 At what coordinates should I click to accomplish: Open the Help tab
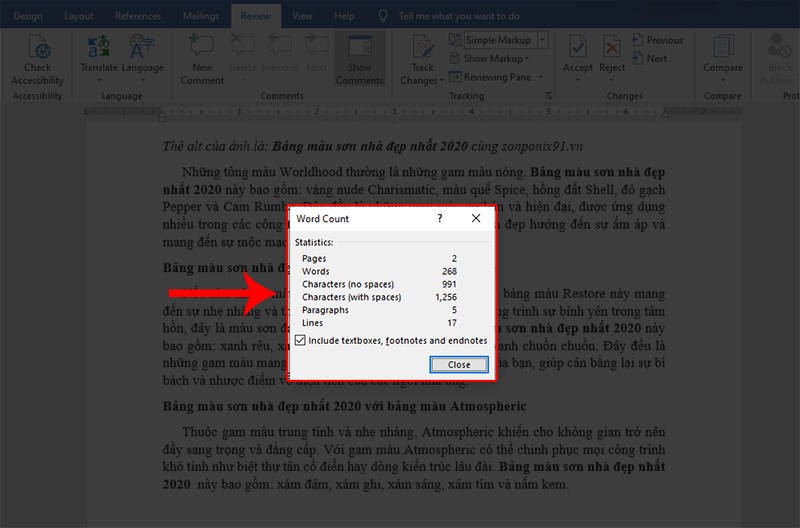coord(344,16)
